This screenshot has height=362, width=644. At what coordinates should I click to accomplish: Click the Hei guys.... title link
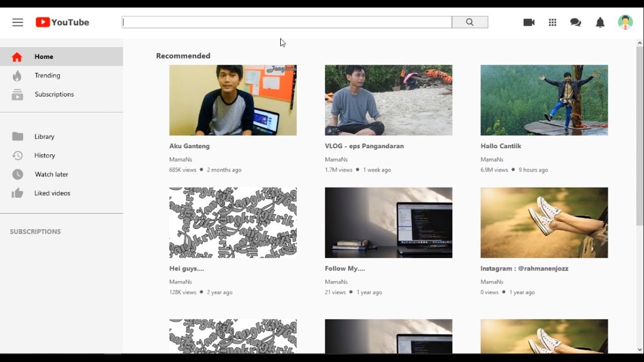coord(187,268)
